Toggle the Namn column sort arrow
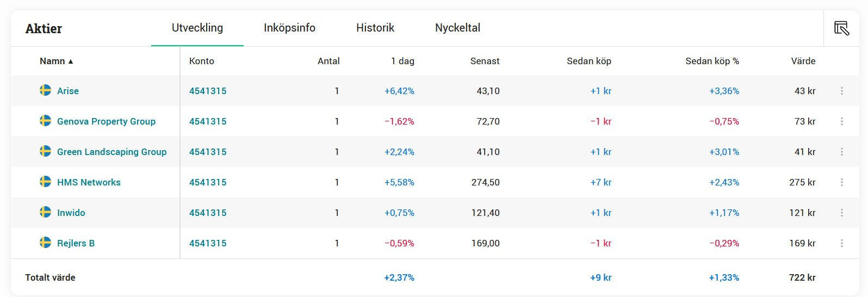Image resolution: width=868 pixels, height=297 pixels. click(x=70, y=61)
